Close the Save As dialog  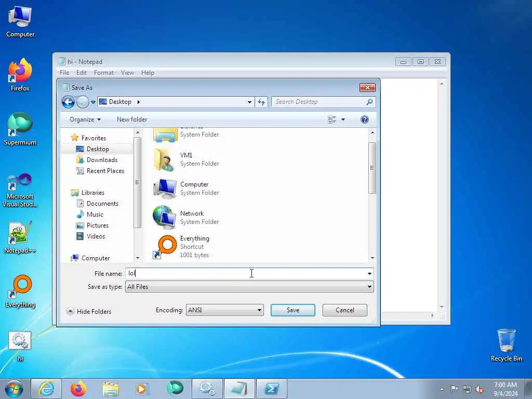click(x=367, y=87)
